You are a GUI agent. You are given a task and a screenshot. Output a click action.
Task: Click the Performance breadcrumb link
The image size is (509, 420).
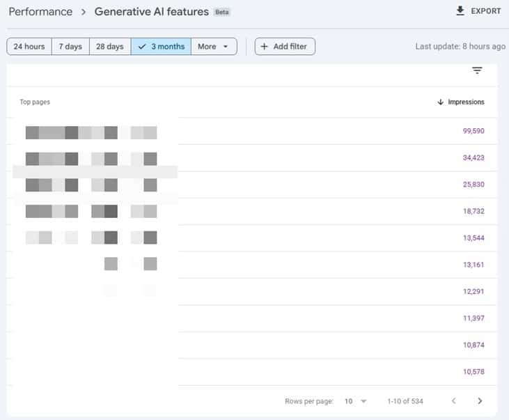(40, 12)
